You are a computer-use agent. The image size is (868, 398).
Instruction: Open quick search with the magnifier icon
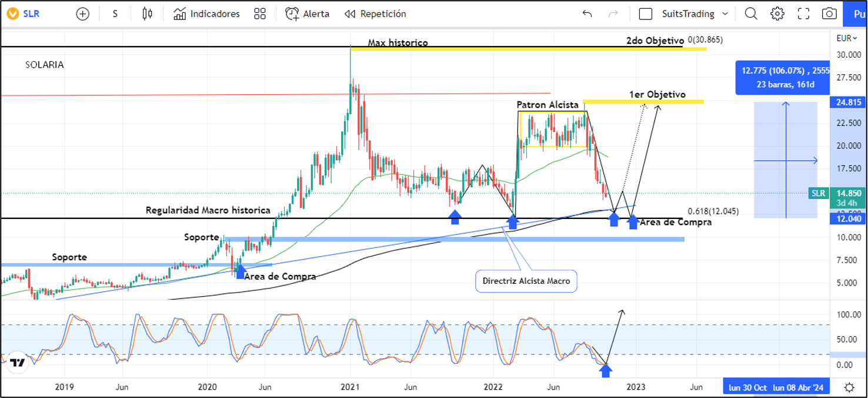(x=751, y=14)
